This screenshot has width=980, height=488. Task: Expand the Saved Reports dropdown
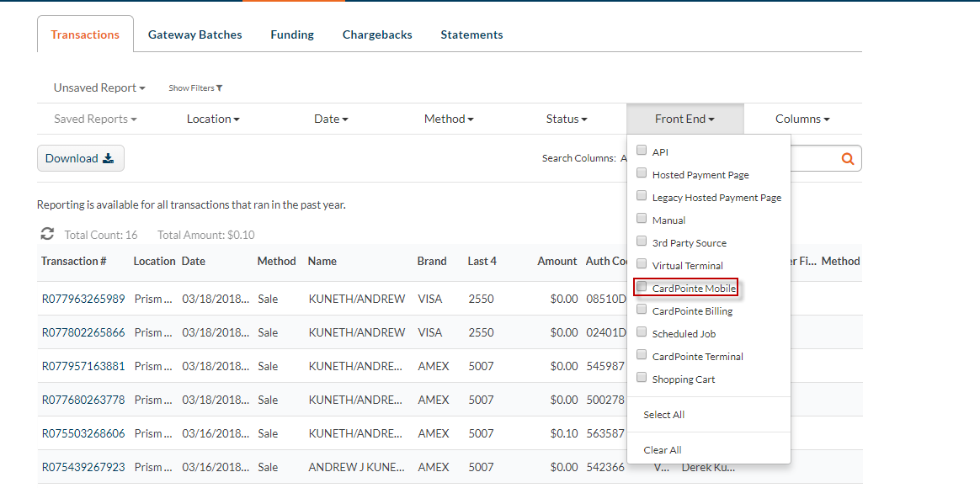[x=96, y=119]
